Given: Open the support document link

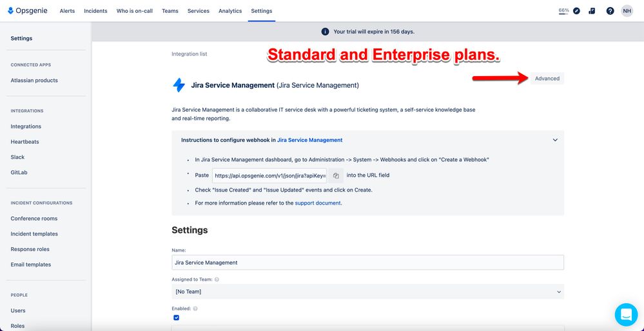Looking at the screenshot, I should [x=318, y=203].
